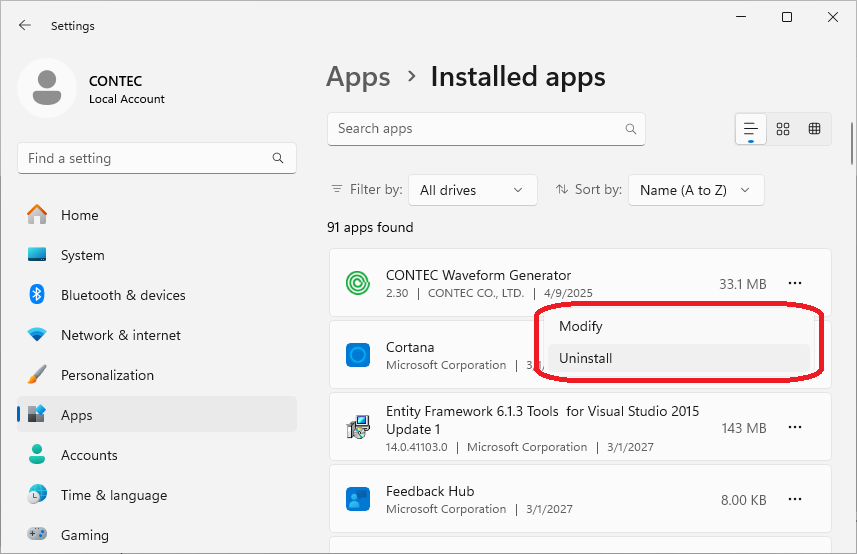Viewport: 857px width, 554px height.
Task: Click the Cortana app icon
Action: (x=358, y=355)
